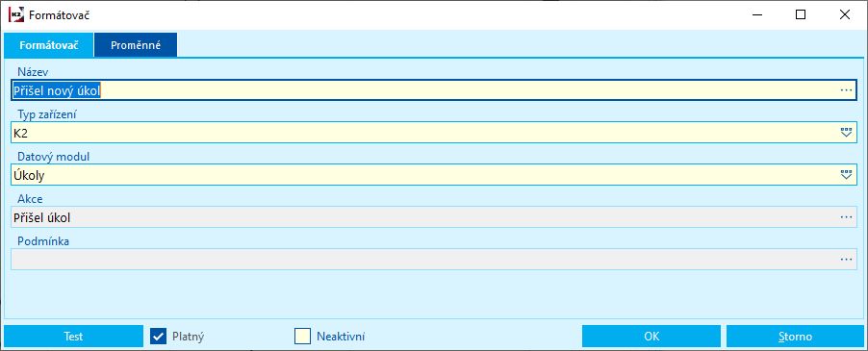
Task: Enable the Neaktivní checkbox
Action: pos(303,336)
